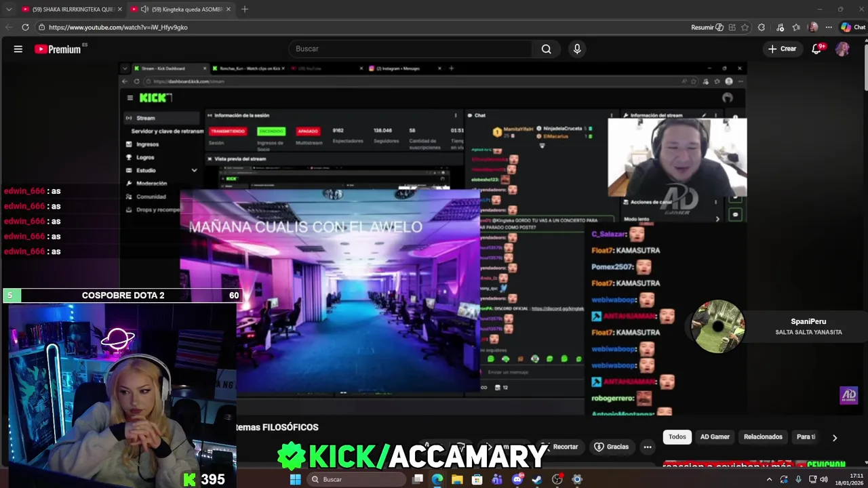The image size is (868, 488).
Task: Open Microsoft Store from the taskbar
Action: click(477, 479)
